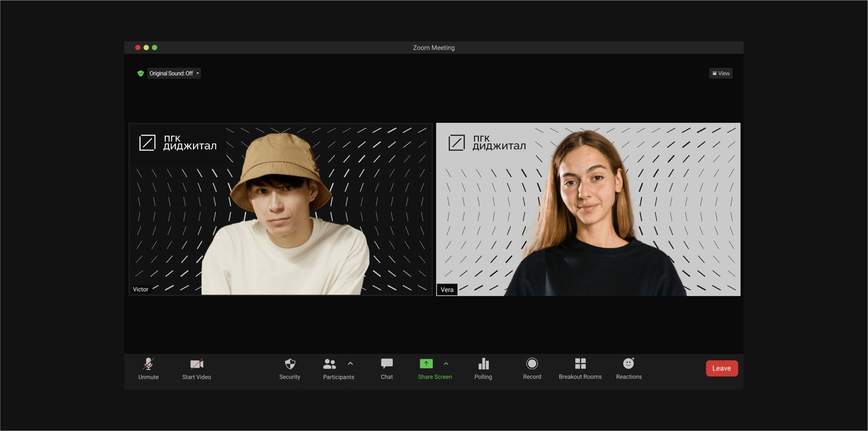Open the View layout button
This screenshot has height=431, width=868.
(x=721, y=73)
